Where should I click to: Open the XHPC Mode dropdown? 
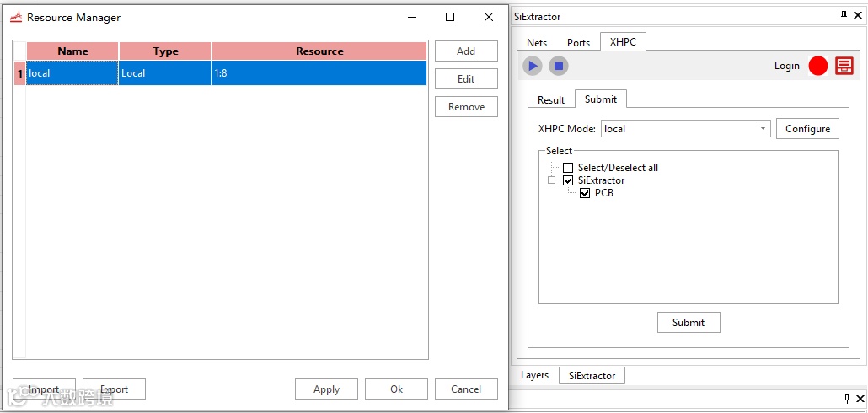pos(763,128)
